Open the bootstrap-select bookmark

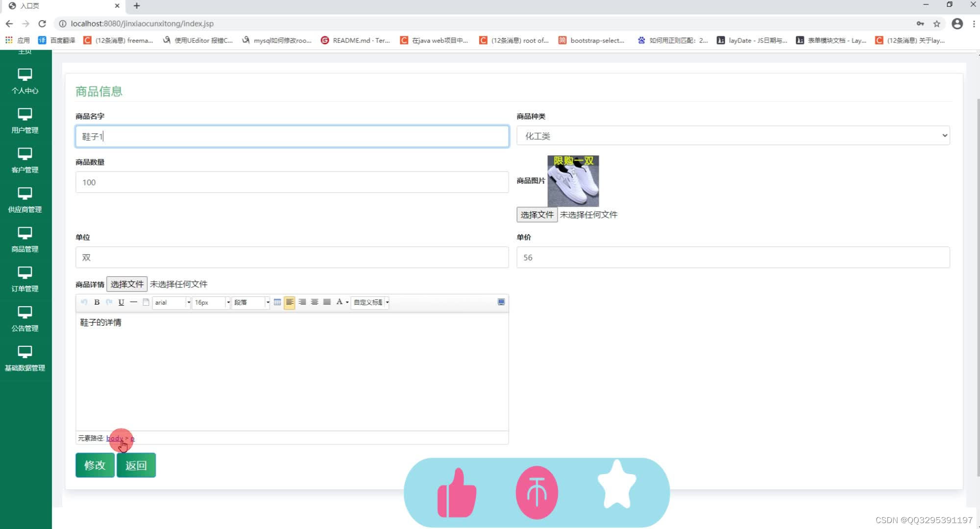[x=591, y=40]
